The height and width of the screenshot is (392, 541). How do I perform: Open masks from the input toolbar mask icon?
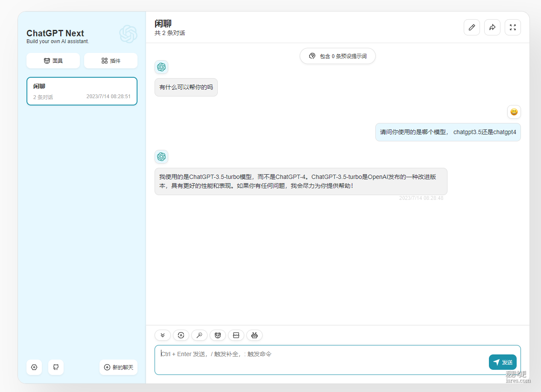coord(218,336)
